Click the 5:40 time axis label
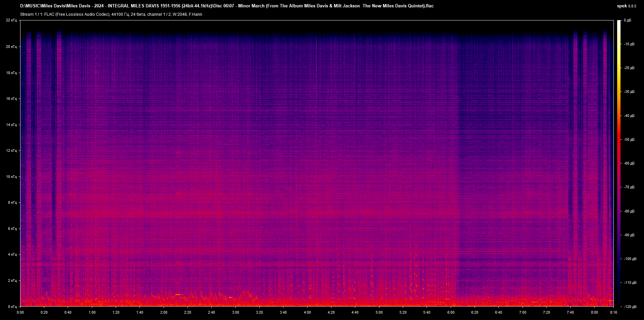Image resolution: width=644 pixels, height=320 pixels. click(x=427, y=312)
